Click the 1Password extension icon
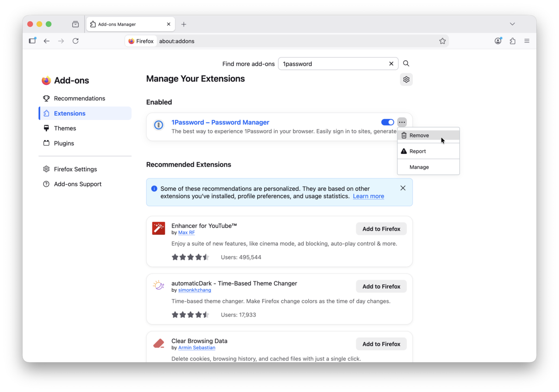The width and height of the screenshot is (559, 392). tap(159, 125)
